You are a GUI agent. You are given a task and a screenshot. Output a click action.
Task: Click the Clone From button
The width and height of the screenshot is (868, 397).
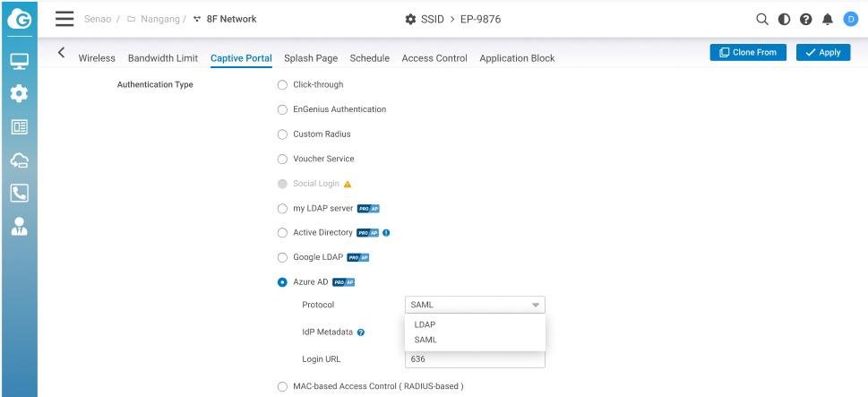(748, 53)
